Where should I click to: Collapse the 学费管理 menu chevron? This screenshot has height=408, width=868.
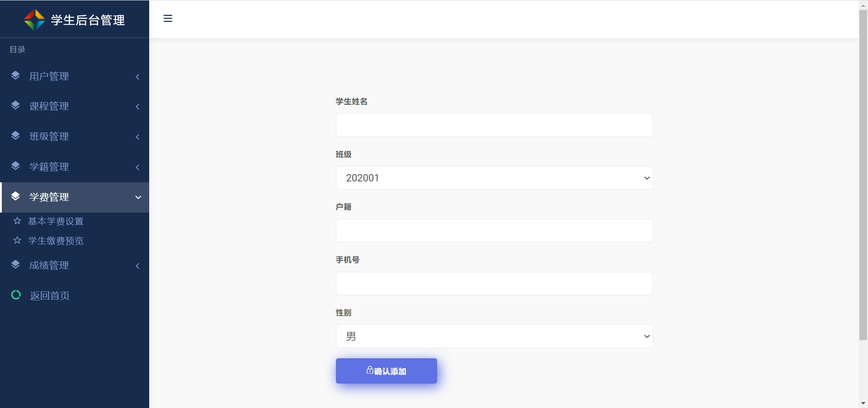(138, 197)
